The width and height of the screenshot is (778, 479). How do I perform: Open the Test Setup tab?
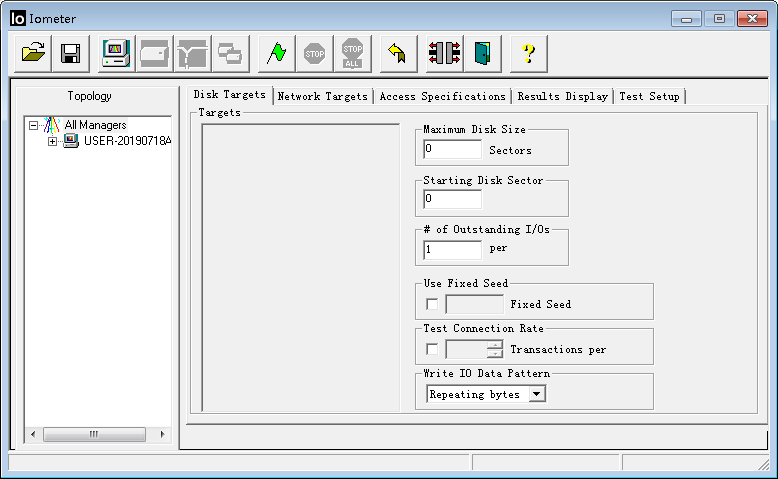649,96
